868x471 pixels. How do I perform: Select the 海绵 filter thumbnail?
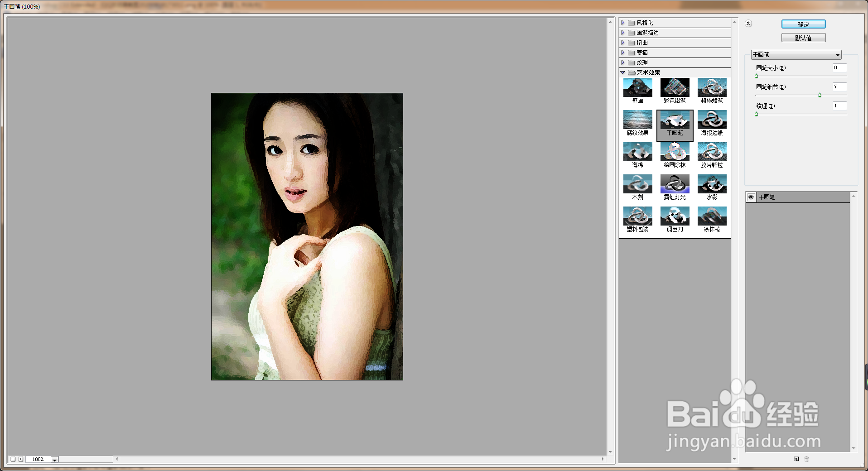point(637,152)
